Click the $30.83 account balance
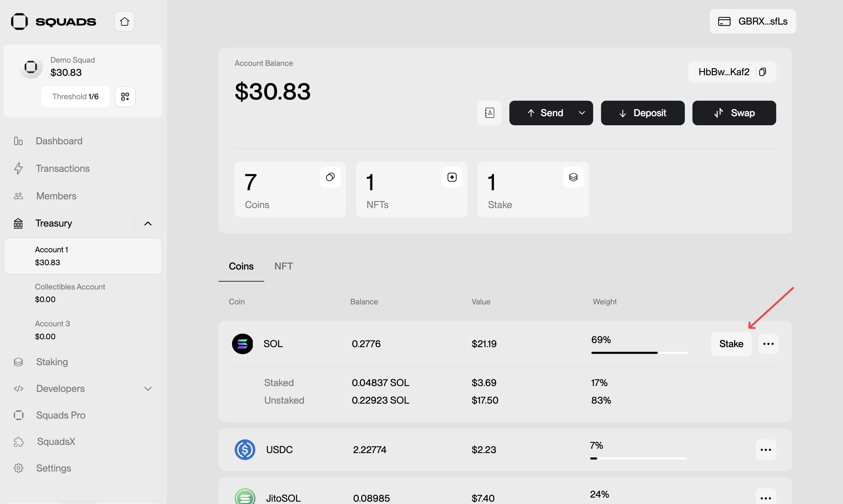The width and height of the screenshot is (843, 504). tap(272, 92)
